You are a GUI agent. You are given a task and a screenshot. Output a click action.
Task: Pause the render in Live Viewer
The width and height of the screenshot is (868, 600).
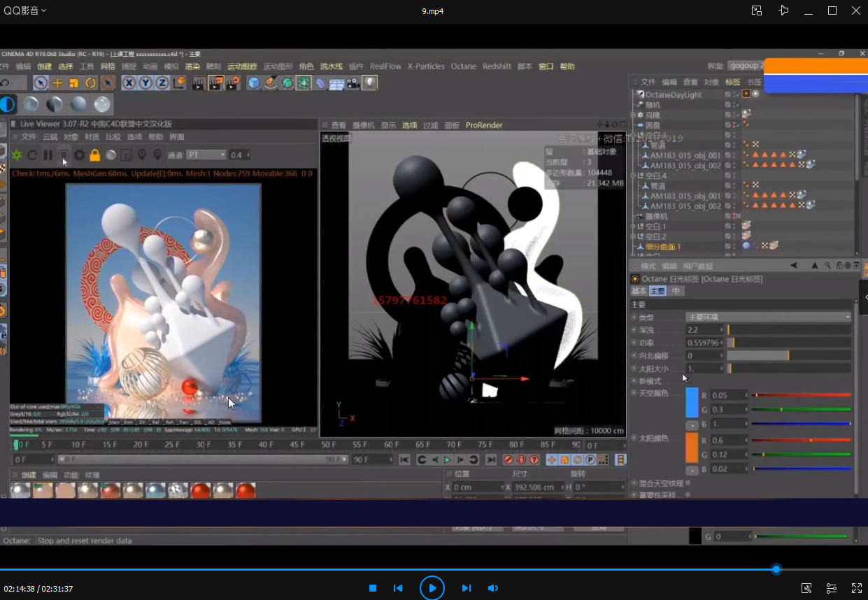pyautogui.click(x=48, y=155)
